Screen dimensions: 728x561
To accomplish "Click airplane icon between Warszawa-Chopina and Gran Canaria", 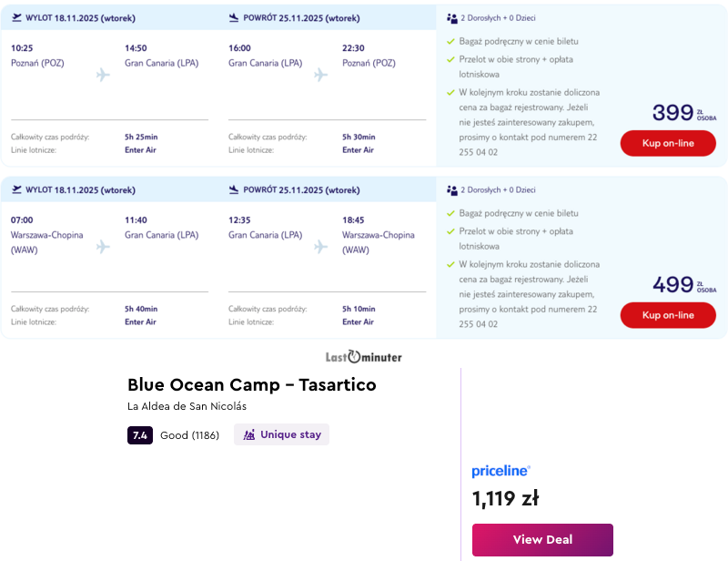I will pos(103,247).
